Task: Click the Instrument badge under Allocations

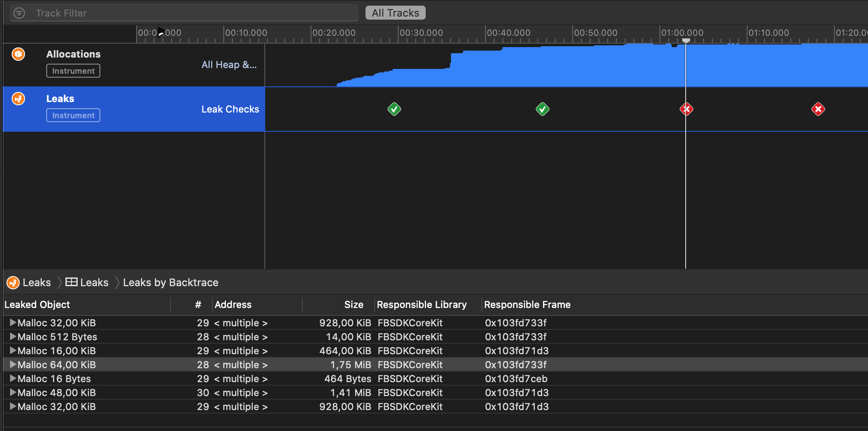Action: [x=73, y=70]
